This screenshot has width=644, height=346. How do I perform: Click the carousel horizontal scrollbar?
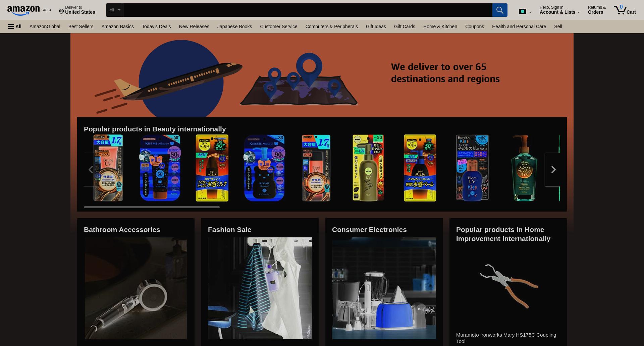[152, 207]
